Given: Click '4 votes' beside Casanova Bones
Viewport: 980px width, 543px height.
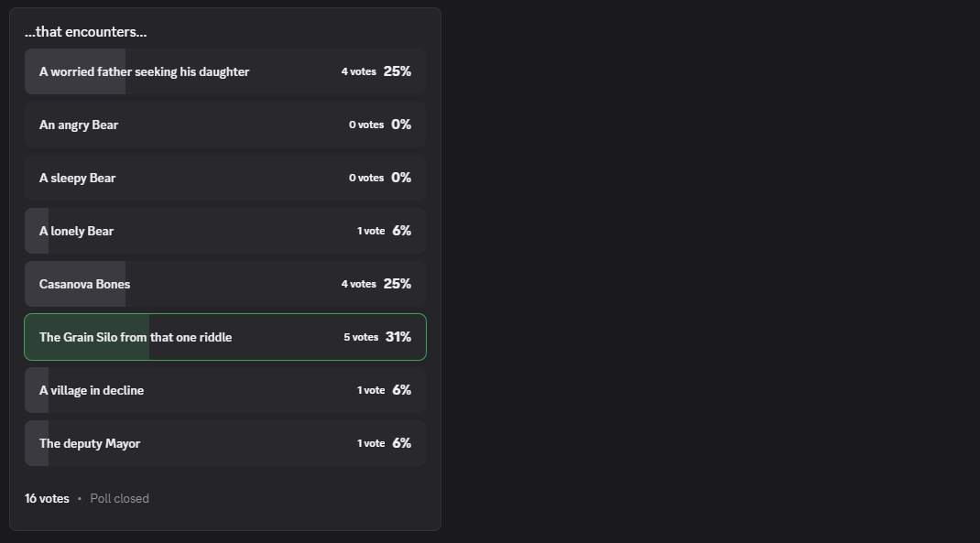Looking at the screenshot, I should (358, 284).
